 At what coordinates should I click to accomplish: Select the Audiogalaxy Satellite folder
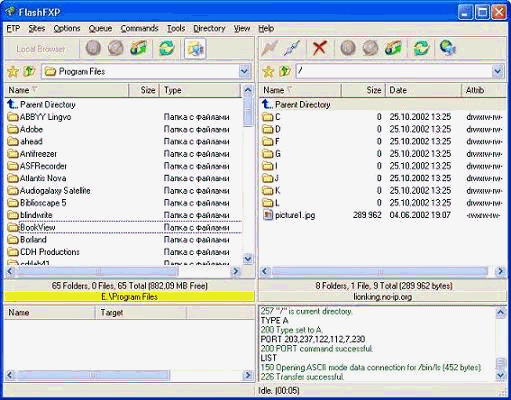[49, 191]
